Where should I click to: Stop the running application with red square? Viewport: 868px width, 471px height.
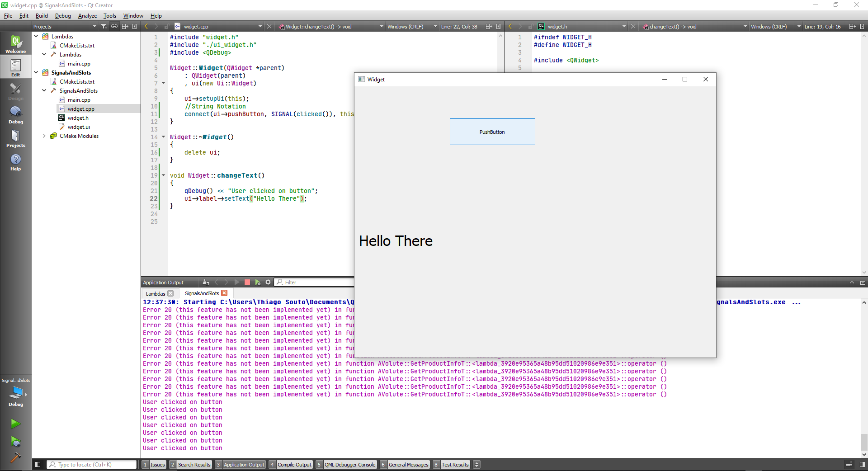click(247, 282)
